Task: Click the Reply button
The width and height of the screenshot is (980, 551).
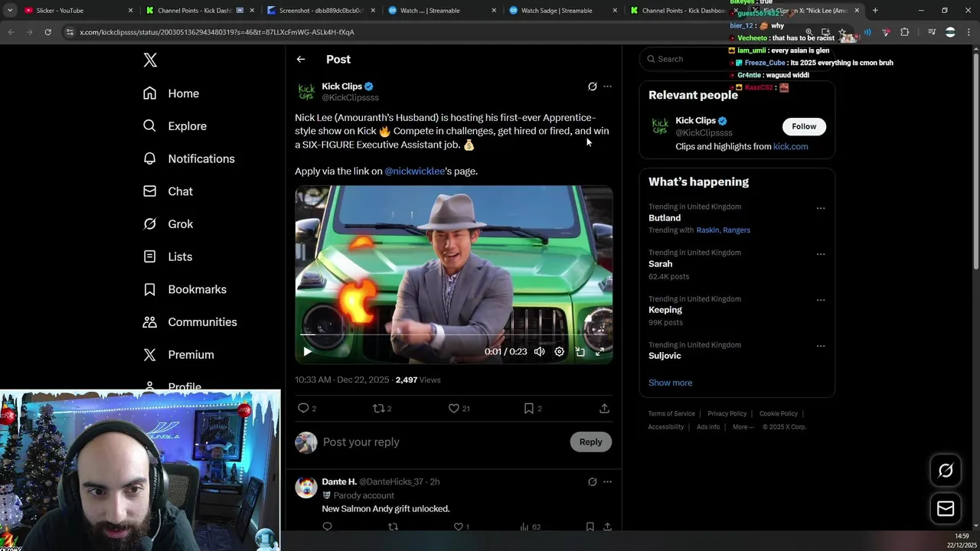Action: coord(590,442)
